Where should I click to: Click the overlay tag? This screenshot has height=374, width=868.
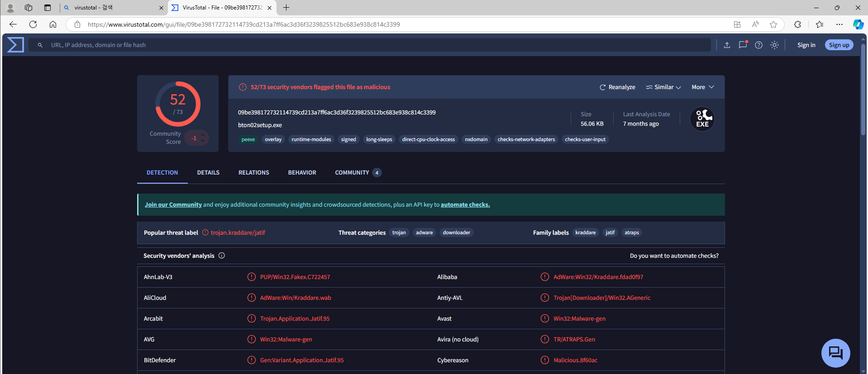point(273,139)
